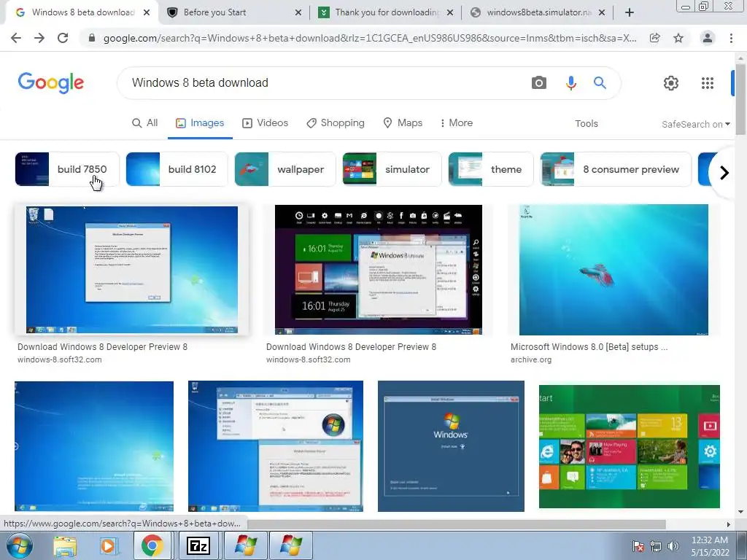This screenshot has height=560, width=747.
Task: Select the Videos search tab
Action: [x=266, y=122]
